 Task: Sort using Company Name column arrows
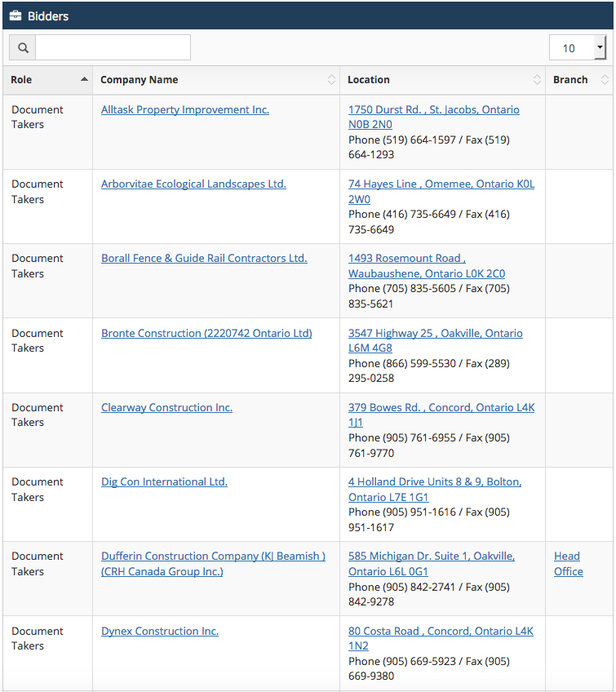pos(331,79)
